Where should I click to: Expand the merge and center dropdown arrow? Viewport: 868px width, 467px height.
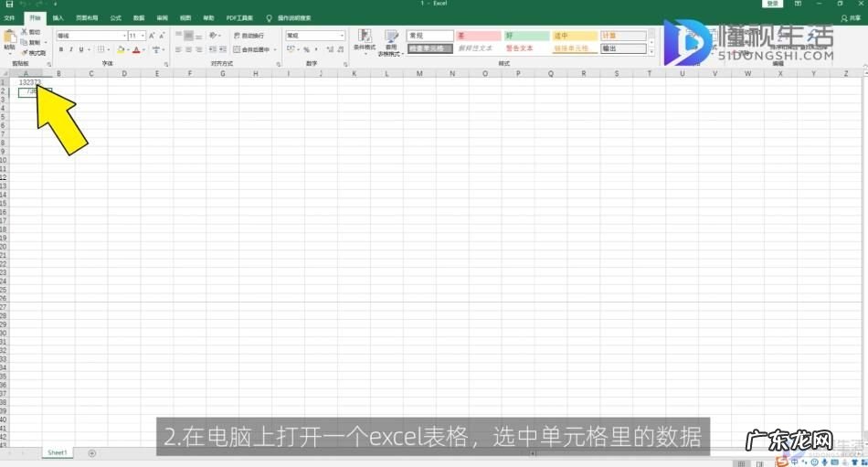tap(275, 50)
